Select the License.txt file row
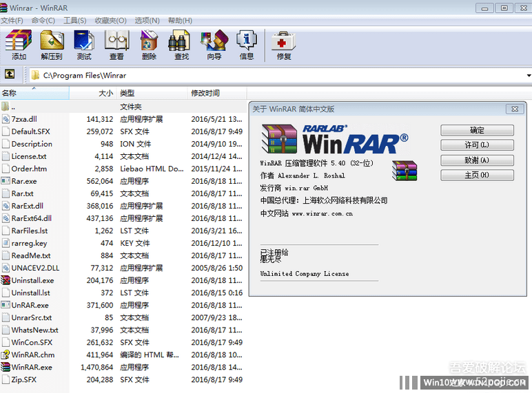Viewport: 532px width, 393px height. [x=123, y=156]
